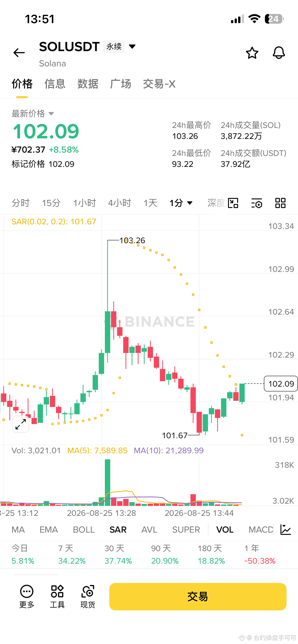Tap the large 102.09 latest price
The image size is (298, 644).
tap(46, 131)
